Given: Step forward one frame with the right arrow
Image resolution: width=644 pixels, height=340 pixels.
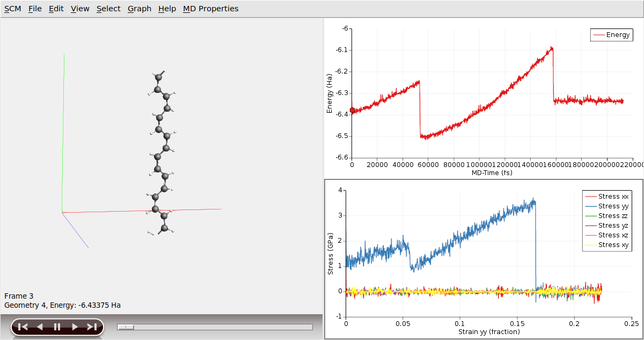Looking at the screenshot, I should point(75,327).
